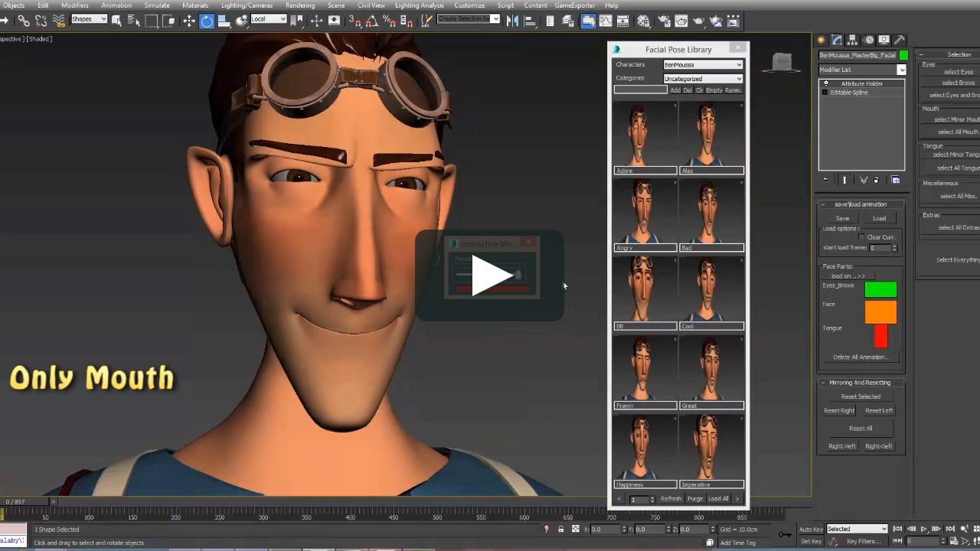Activate the Select and Scale tool
Screen dimensions: 980x551
(x=224, y=21)
